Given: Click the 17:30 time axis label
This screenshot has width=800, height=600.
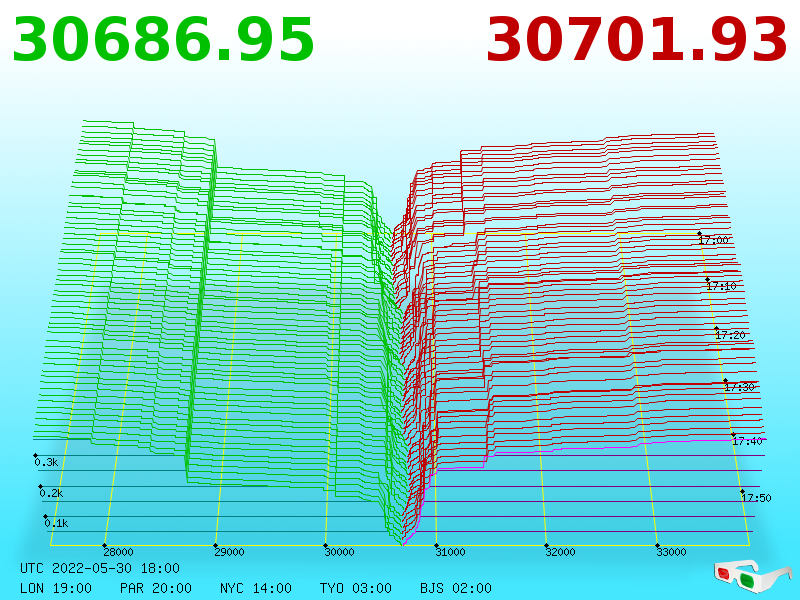Looking at the screenshot, I should pyautogui.click(x=739, y=387).
